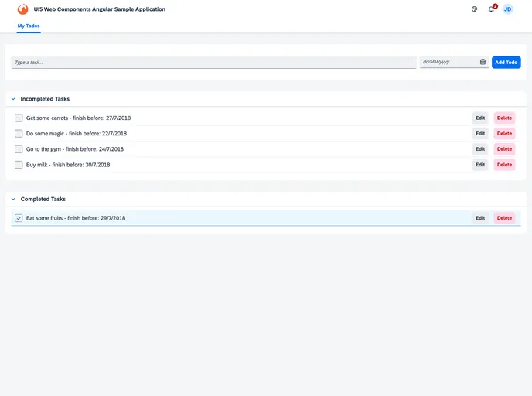Open the theme palette icon
The width and height of the screenshot is (532, 396).
[474, 9]
